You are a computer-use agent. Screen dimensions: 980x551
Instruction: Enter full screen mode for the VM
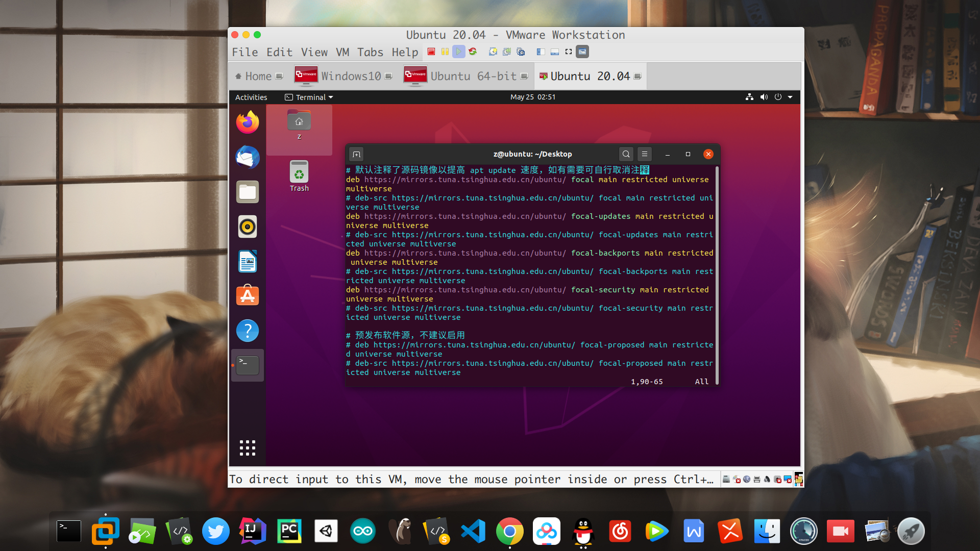click(x=568, y=52)
